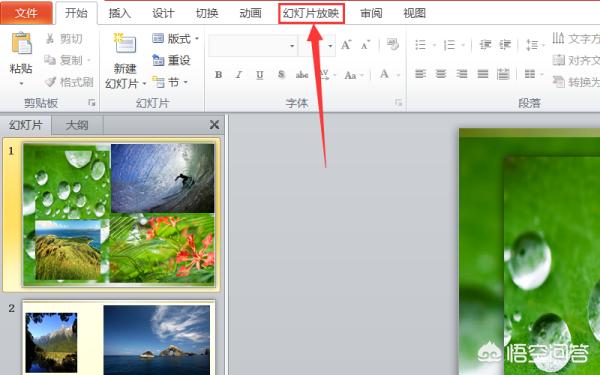Open the 设计 ribbon tab
The width and height of the screenshot is (600, 375).
pos(163,13)
